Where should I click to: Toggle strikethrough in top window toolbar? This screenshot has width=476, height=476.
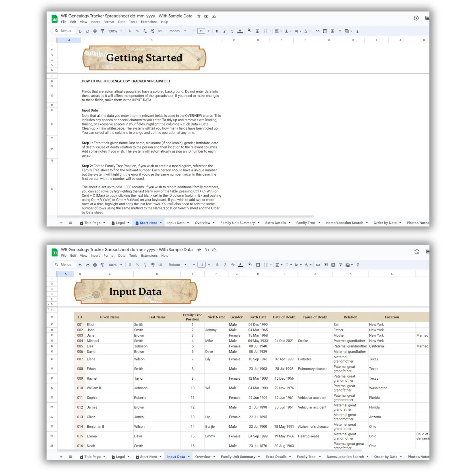tap(232, 31)
